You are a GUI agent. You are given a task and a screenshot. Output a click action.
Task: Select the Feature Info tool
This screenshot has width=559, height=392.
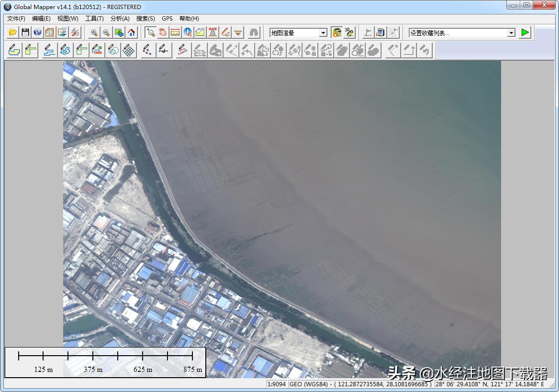188,33
